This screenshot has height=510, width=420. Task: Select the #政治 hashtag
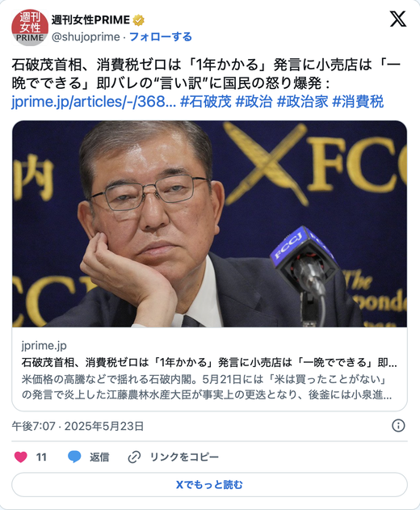(x=254, y=102)
